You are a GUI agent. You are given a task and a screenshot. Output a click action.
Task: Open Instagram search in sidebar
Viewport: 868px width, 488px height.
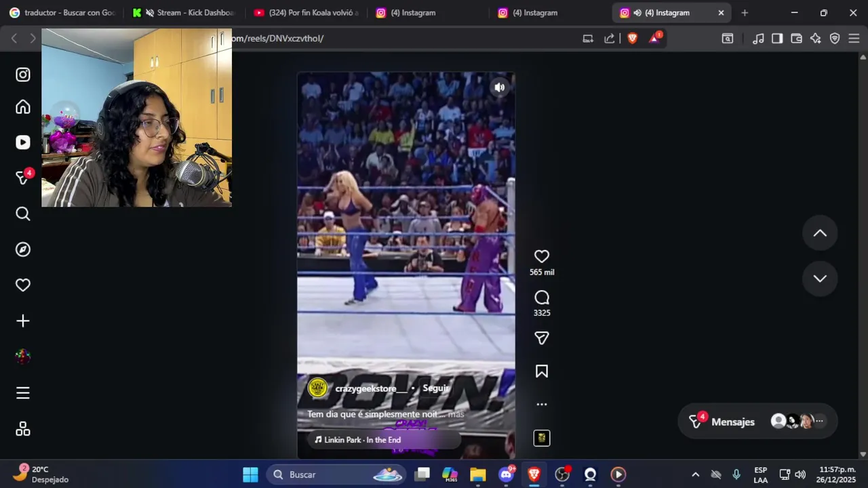click(x=23, y=214)
